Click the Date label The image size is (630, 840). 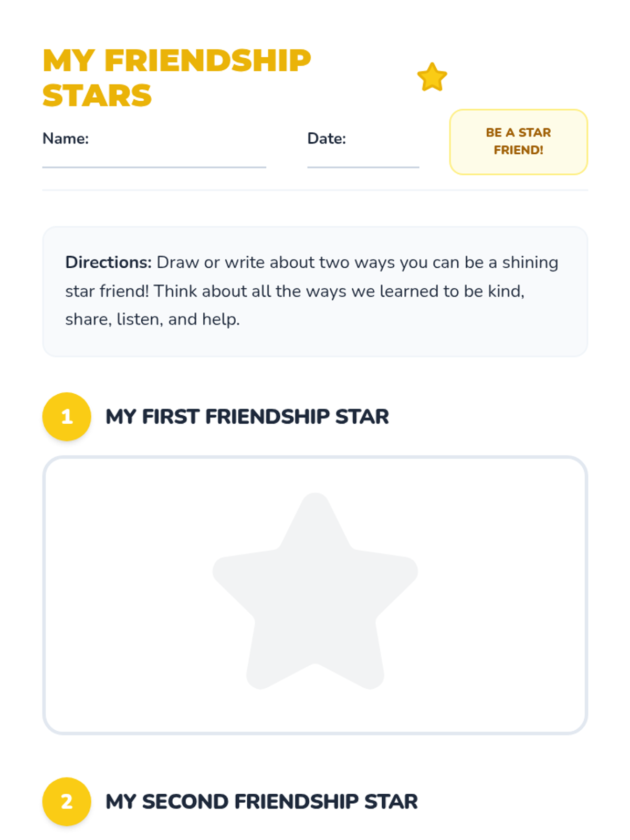click(x=327, y=138)
